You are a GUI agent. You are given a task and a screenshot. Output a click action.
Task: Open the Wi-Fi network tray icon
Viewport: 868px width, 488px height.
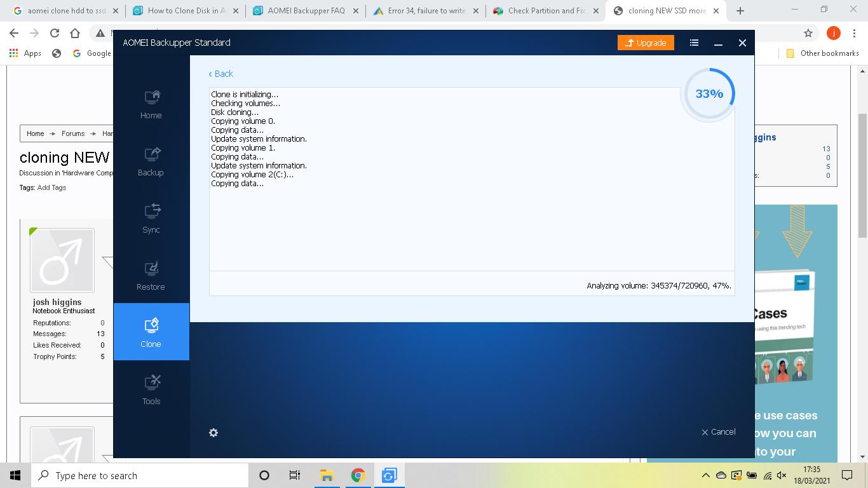pos(768,475)
